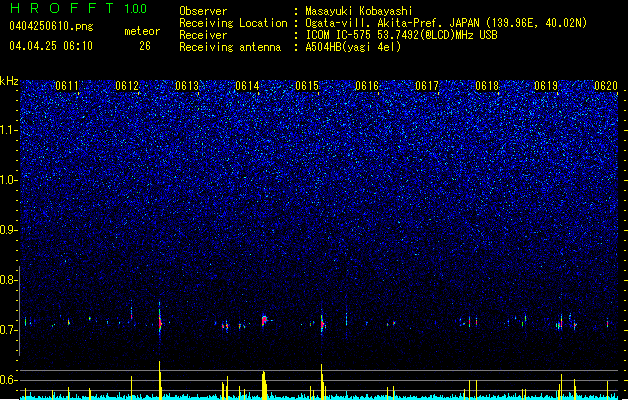The width and height of the screenshot is (629, 400).
Task: Click the 1.1 kHz axis label
Action: (x=8, y=130)
